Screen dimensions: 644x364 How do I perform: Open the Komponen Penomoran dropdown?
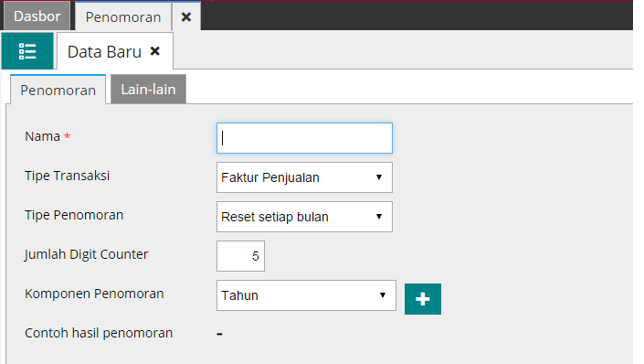click(x=306, y=295)
